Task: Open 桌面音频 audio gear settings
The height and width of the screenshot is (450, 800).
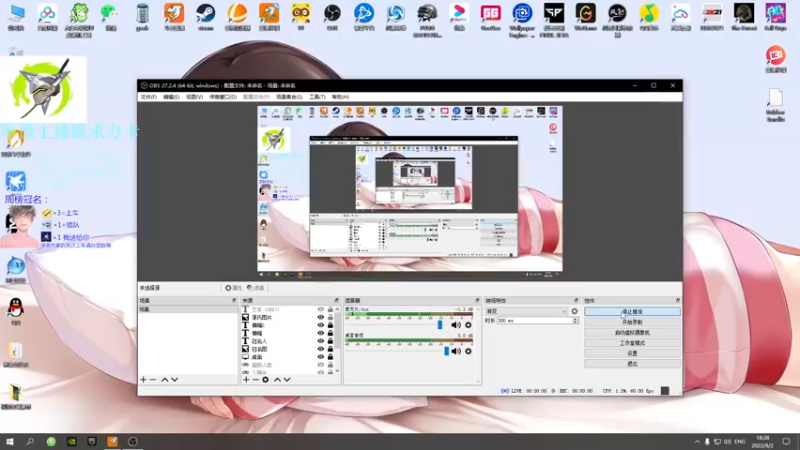Action: pos(468,351)
